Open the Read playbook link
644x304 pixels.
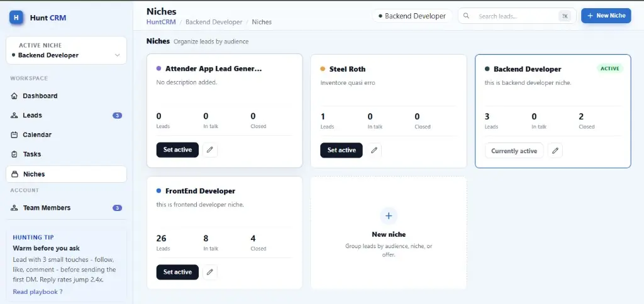point(37,291)
